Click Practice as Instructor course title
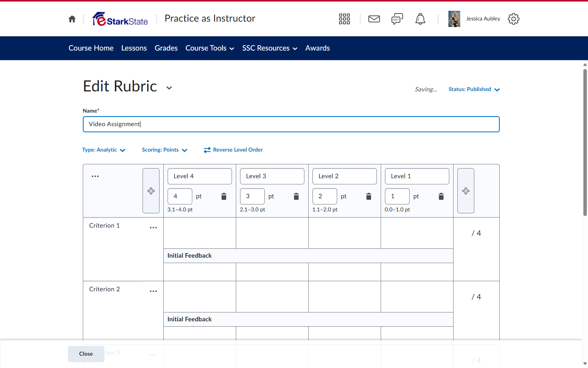The height and width of the screenshot is (368, 588). [x=210, y=19]
